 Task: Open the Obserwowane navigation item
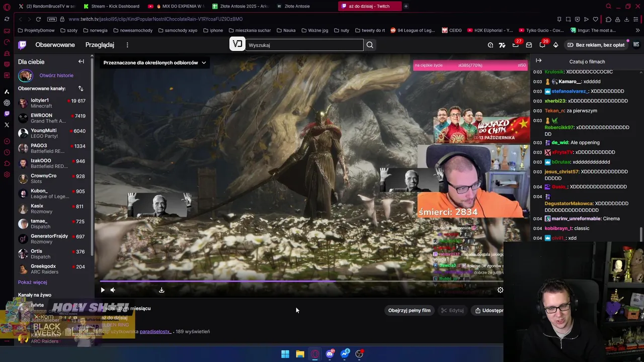pos(55,45)
